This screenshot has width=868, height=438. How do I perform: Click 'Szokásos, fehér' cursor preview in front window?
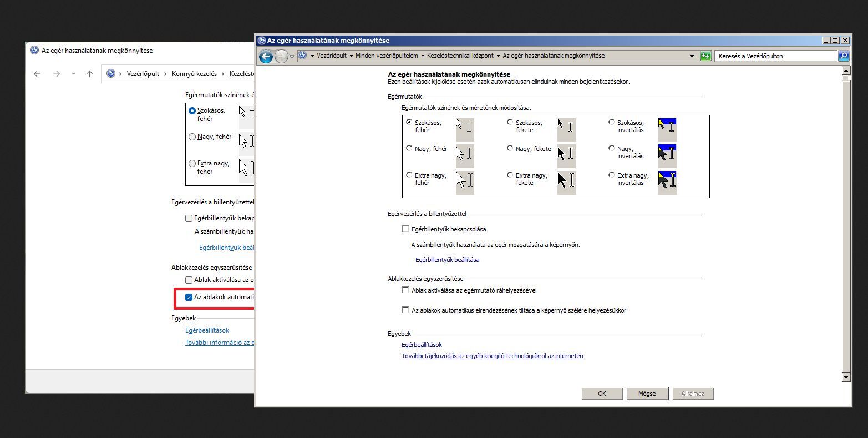point(465,129)
